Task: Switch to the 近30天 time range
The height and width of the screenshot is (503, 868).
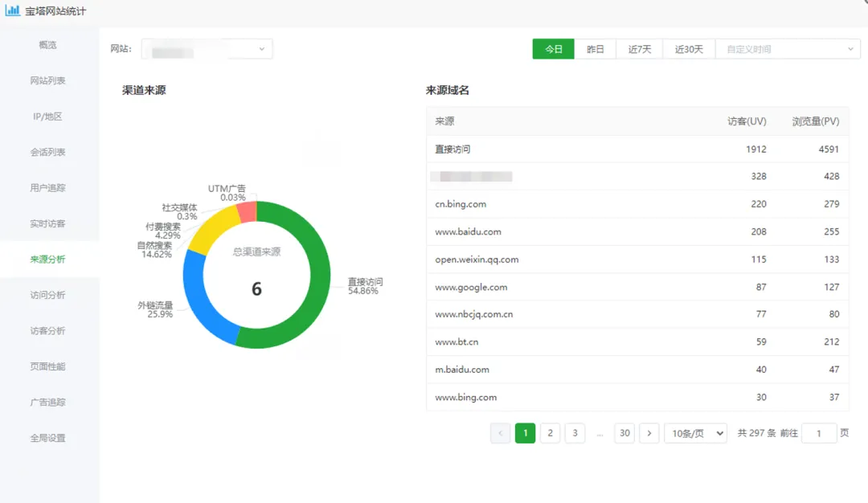Action: coord(689,49)
